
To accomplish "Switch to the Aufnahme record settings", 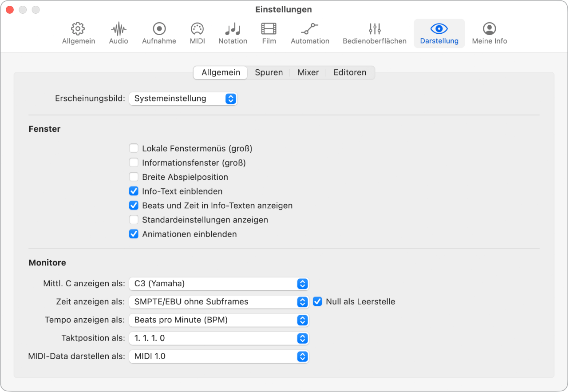I will point(159,29).
